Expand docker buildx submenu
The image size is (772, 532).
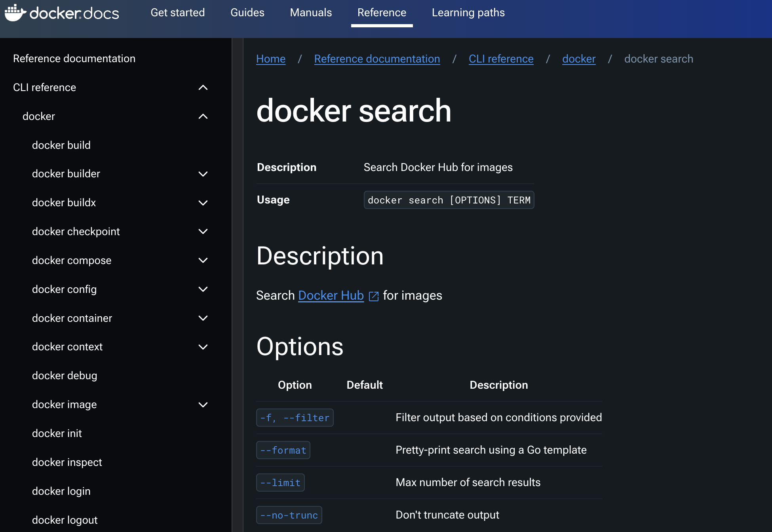tap(203, 203)
